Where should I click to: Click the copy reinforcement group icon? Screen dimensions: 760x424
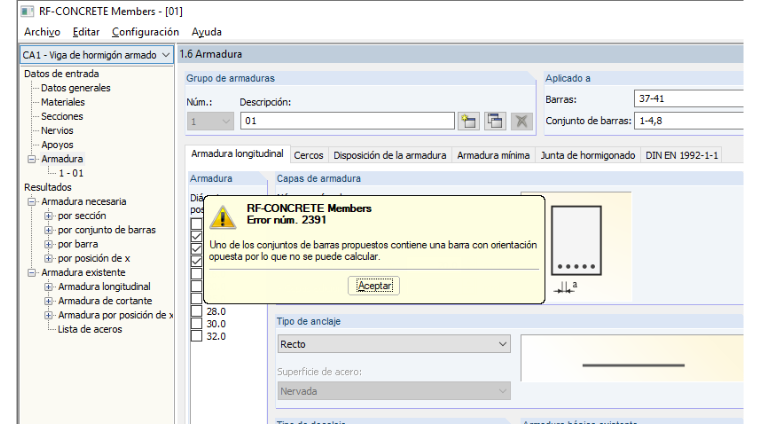click(x=495, y=121)
